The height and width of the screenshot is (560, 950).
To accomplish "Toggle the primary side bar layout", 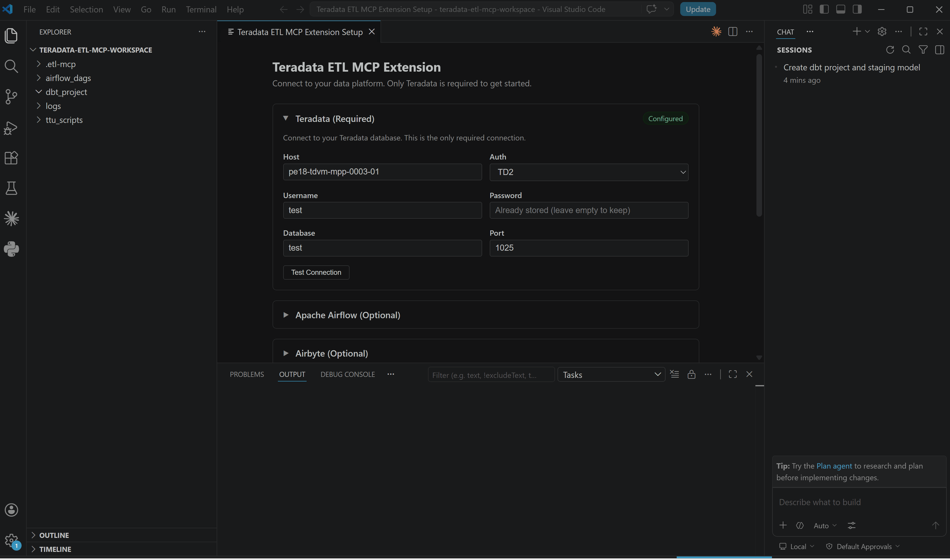I will tap(824, 9).
